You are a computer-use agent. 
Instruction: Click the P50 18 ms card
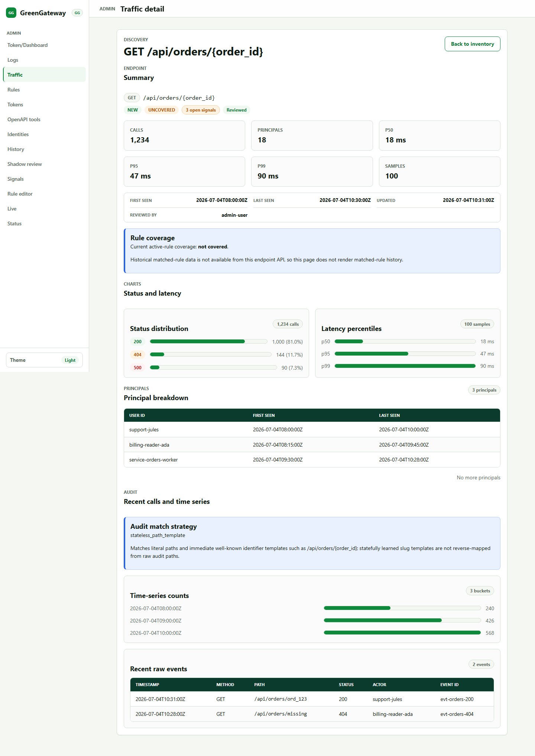440,135
